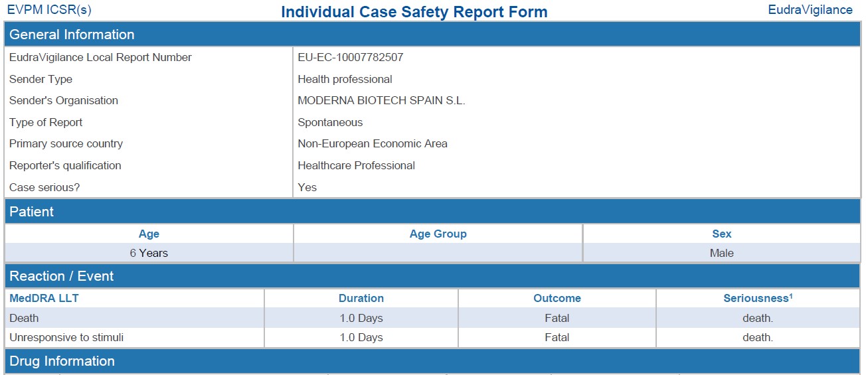This screenshot has width=868, height=375.
Task: Click the 'Reporter's qualification' label
Action: 65,166
